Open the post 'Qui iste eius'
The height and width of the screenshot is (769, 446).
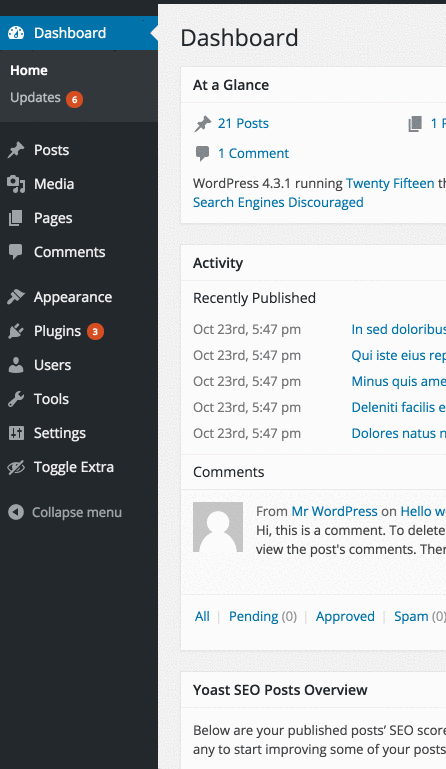(x=398, y=356)
